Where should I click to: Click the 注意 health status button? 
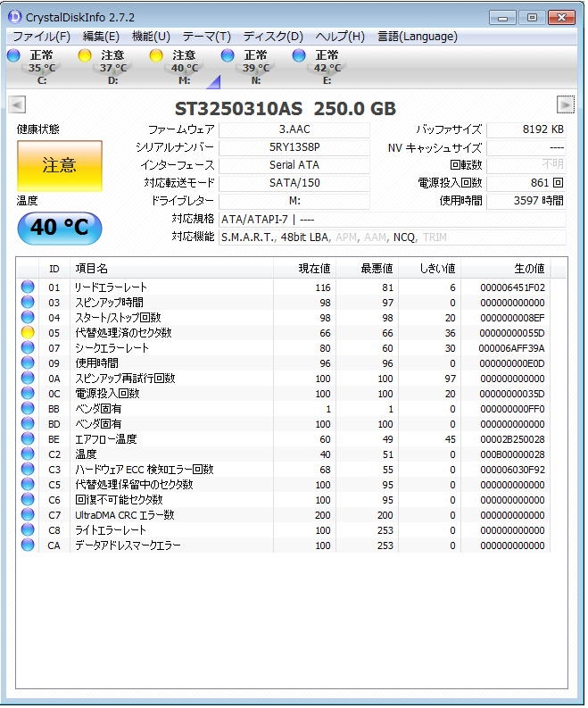[x=60, y=165]
